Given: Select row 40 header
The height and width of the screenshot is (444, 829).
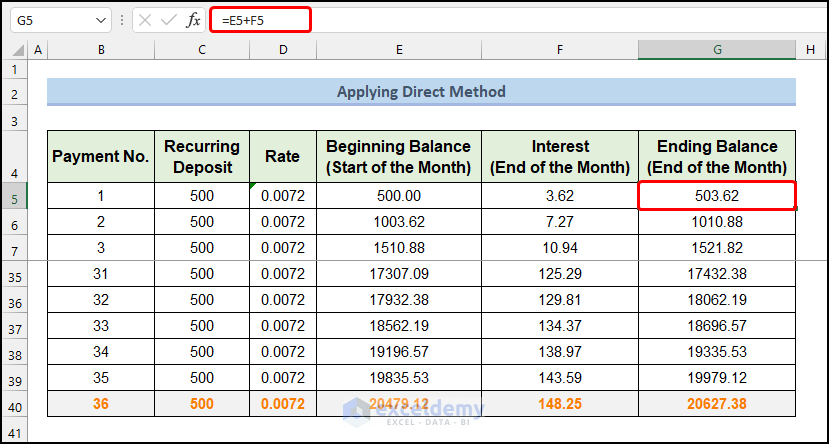Looking at the screenshot, I should coord(15,405).
